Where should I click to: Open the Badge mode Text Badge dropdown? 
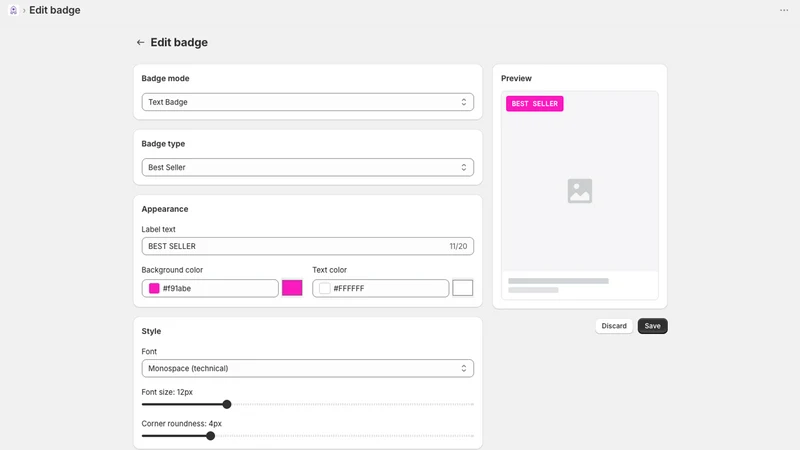click(x=308, y=102)
